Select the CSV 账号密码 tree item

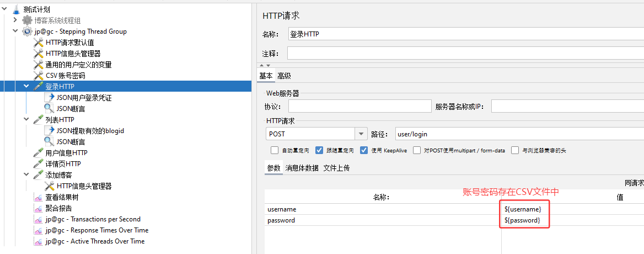tap(65, 76)
